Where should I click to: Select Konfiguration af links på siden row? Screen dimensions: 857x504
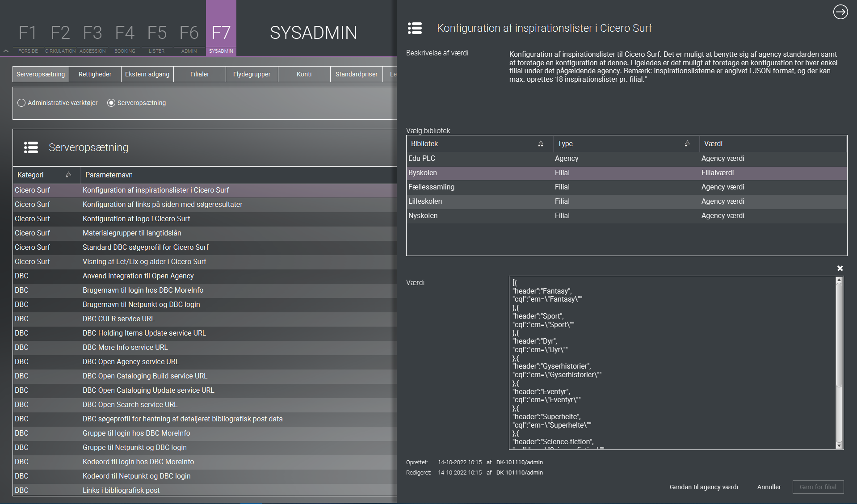click(205, 205)
